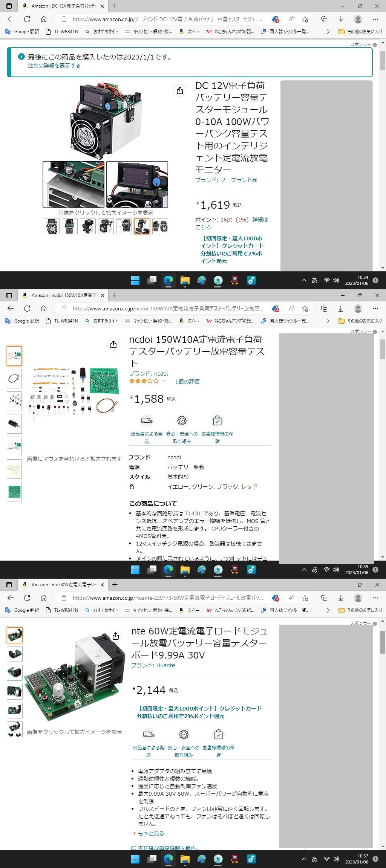Open Google 翻訳 bookmark in ncdoi window
The width and height of the screenshot is (386, 868).
(x=22, y=321)
